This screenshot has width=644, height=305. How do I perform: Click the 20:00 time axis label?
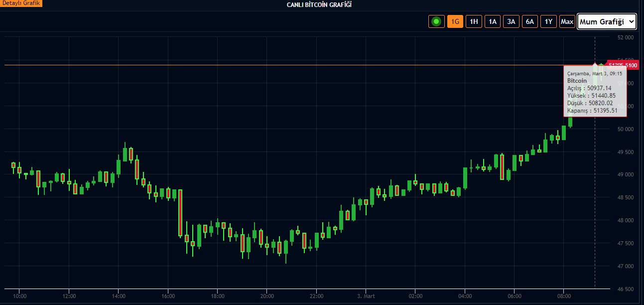coord(267,296)
